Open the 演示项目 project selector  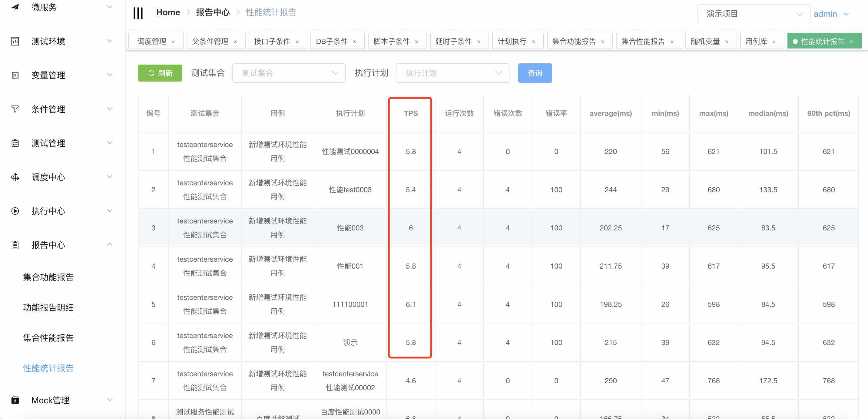753,14
